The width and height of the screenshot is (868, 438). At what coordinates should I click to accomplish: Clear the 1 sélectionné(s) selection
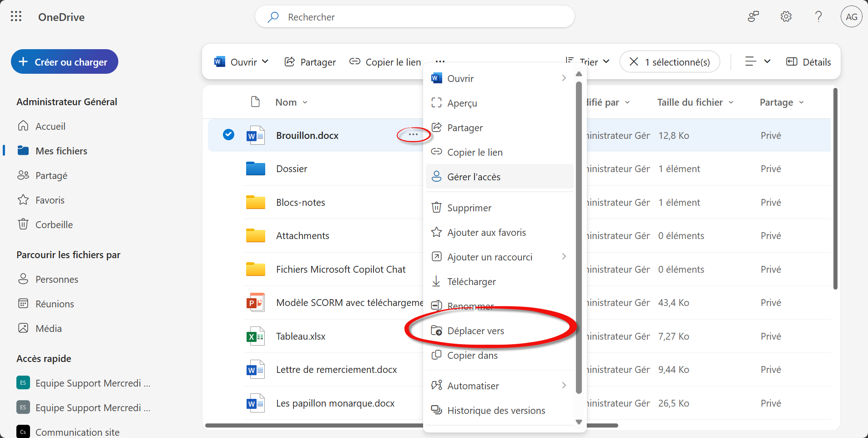click(634, 62)
